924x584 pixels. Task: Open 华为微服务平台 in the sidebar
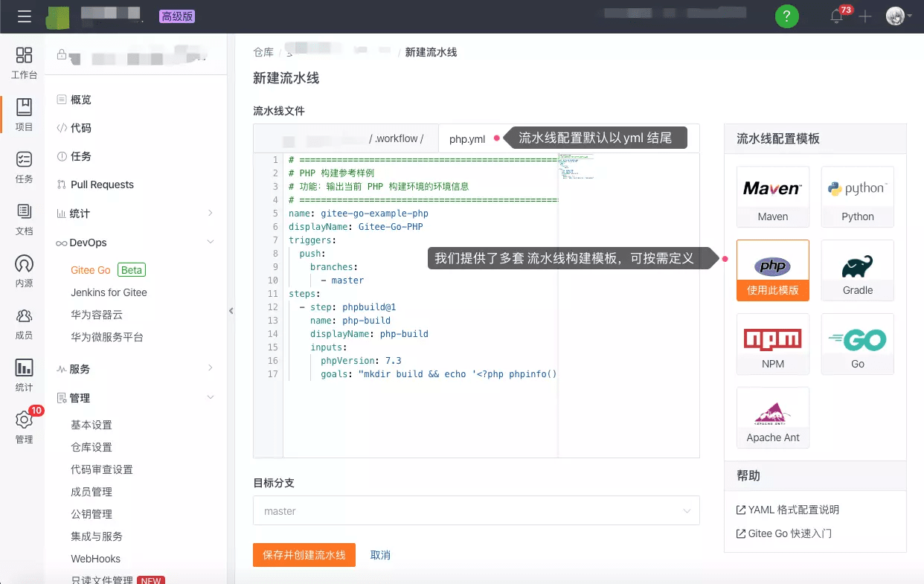(x=107, y=337)
